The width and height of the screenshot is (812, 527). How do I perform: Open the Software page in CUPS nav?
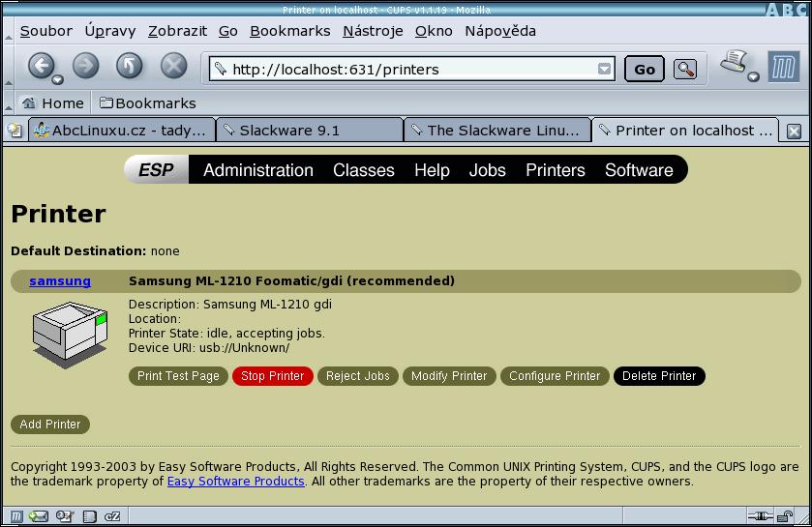(x=639, y=170)
